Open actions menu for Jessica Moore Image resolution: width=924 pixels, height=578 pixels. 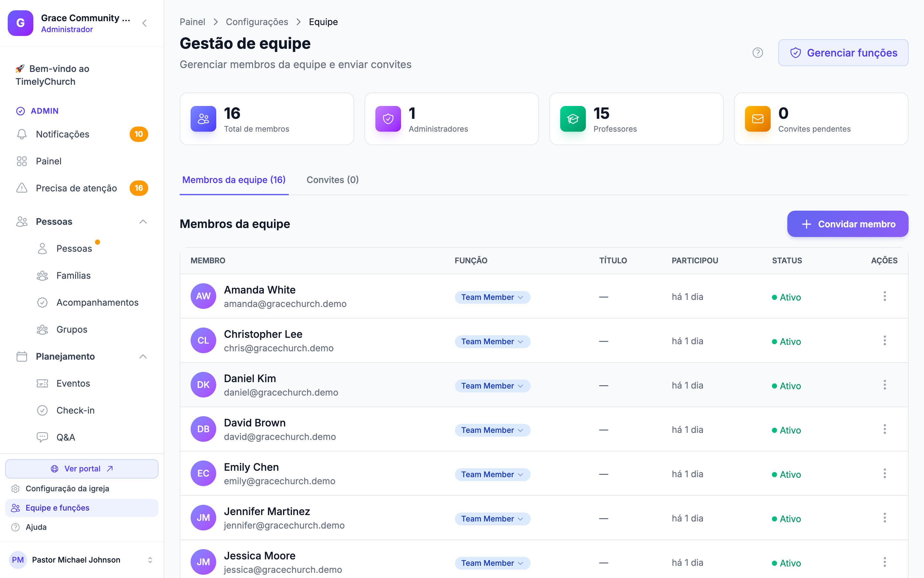click(884, 562)
